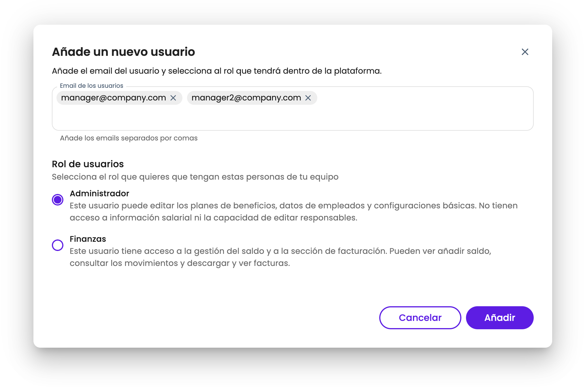The image size is (585, 392).
Task: Select the manager@company.com chip text
Action: click(x=114, y=98)
